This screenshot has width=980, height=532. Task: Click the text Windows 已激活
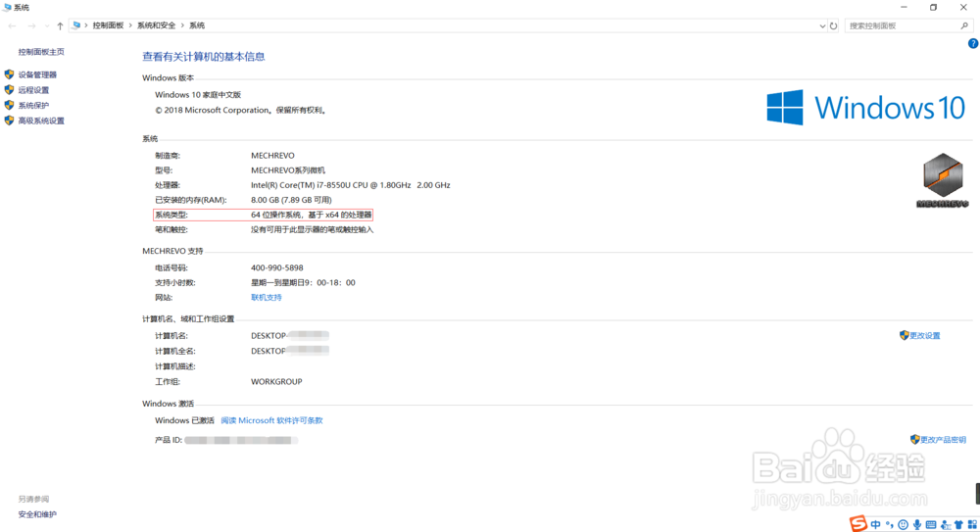tap(184, 420)
